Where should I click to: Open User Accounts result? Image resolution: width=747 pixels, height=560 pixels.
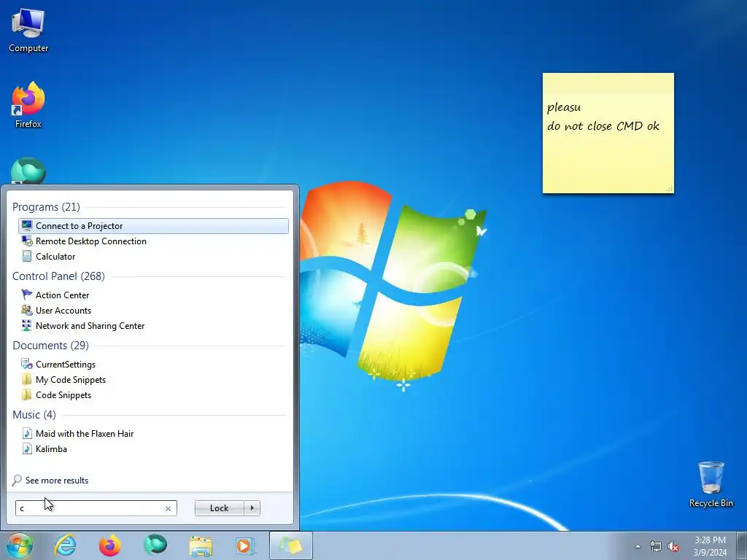(153, 310)
